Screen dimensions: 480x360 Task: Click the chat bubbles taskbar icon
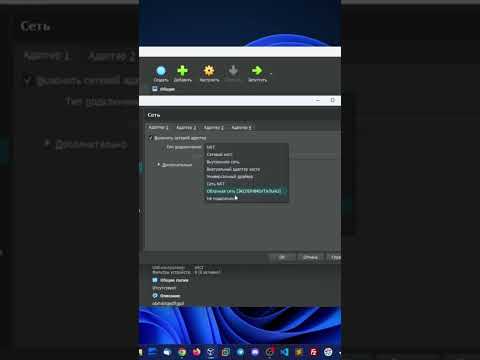(x=167, y=352)
